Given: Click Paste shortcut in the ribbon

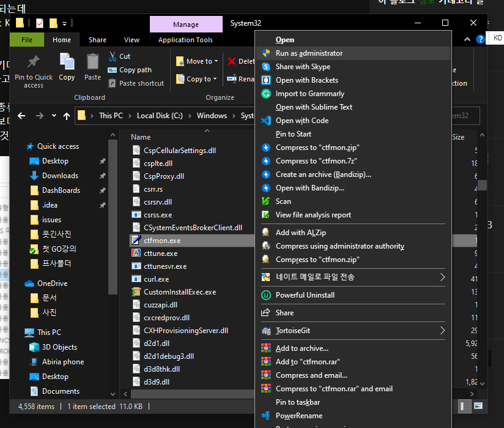Looking at the screenshot, I should (136, 83).
